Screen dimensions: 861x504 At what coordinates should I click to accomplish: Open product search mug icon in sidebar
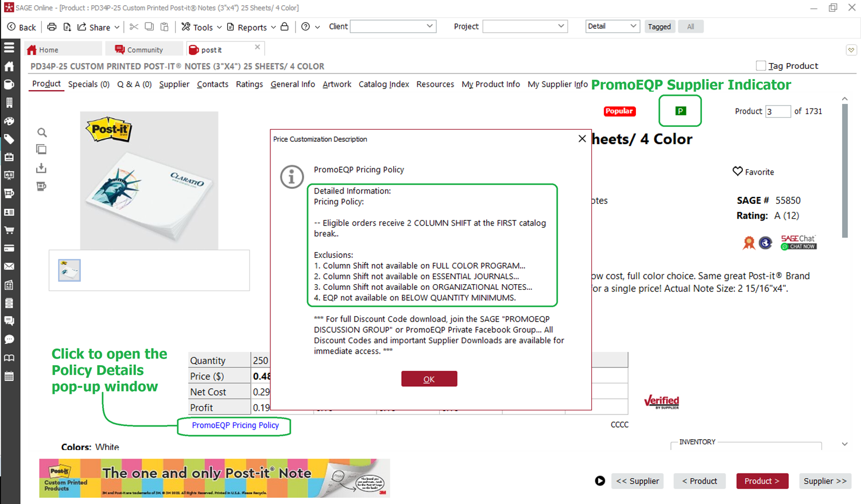pos(9,84)
